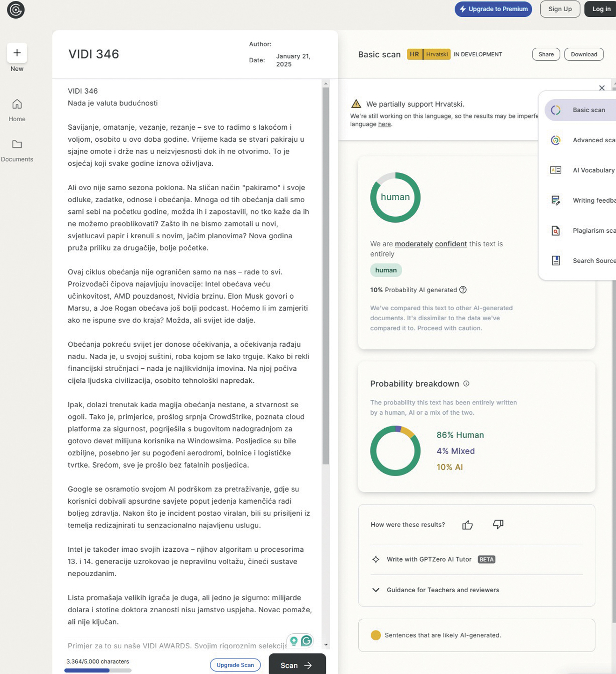Screen dimensions: 616x674
Task: Click the human result ring chart
Action: [395, 198]
